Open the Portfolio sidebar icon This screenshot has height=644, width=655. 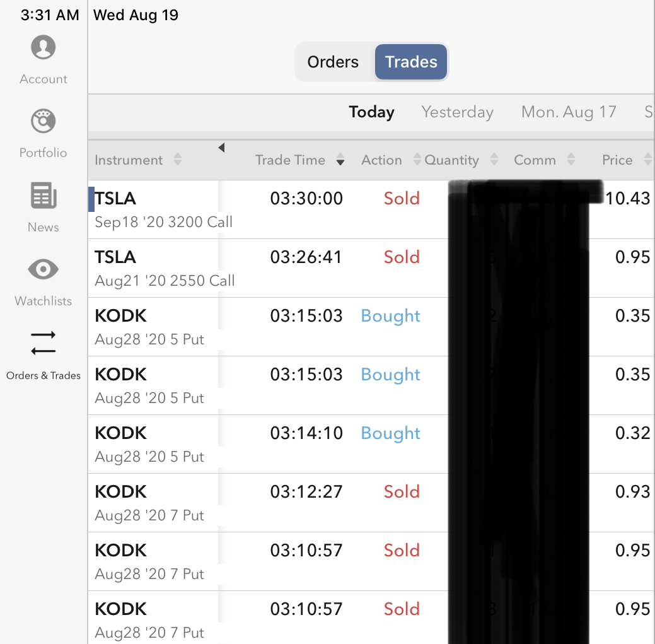pos(43,122)
